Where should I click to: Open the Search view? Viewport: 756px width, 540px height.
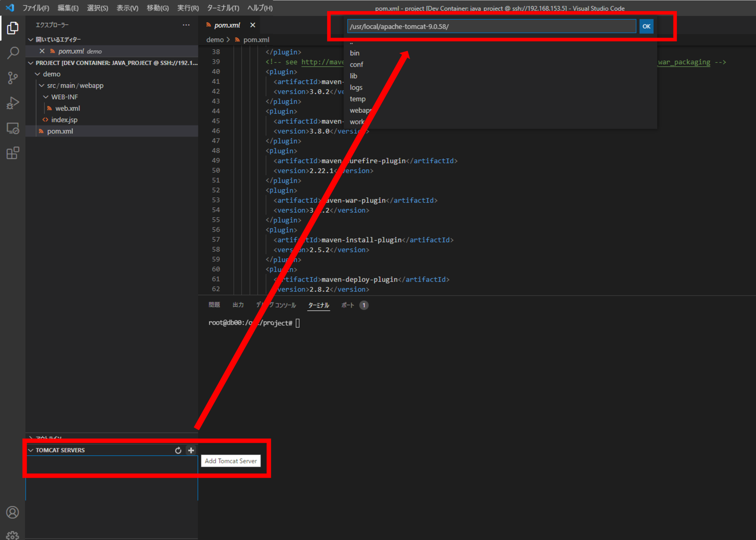tap(13, 53)
